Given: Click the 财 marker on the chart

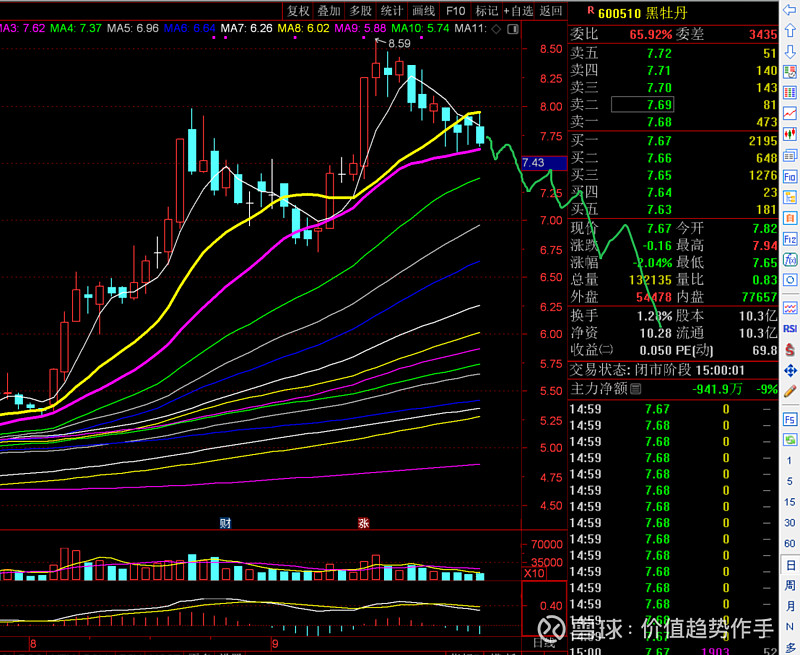Looking at the screenshot, I should click(225, 523).
